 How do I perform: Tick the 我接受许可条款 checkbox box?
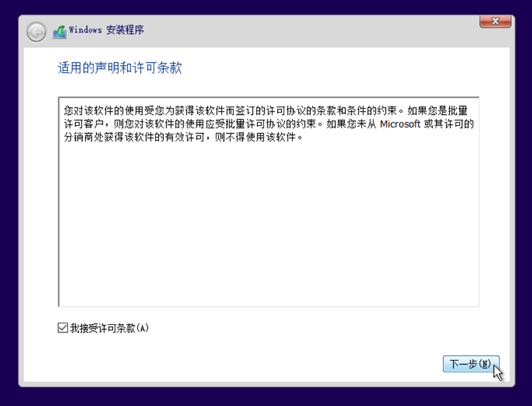pyautogui.click(x=63, y=328)
